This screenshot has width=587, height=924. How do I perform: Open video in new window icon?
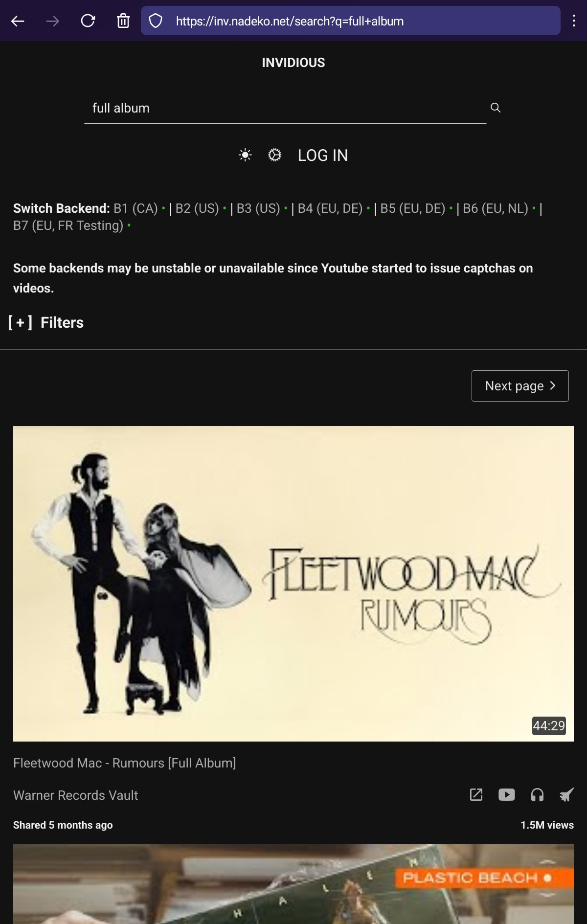click(476, 795)
